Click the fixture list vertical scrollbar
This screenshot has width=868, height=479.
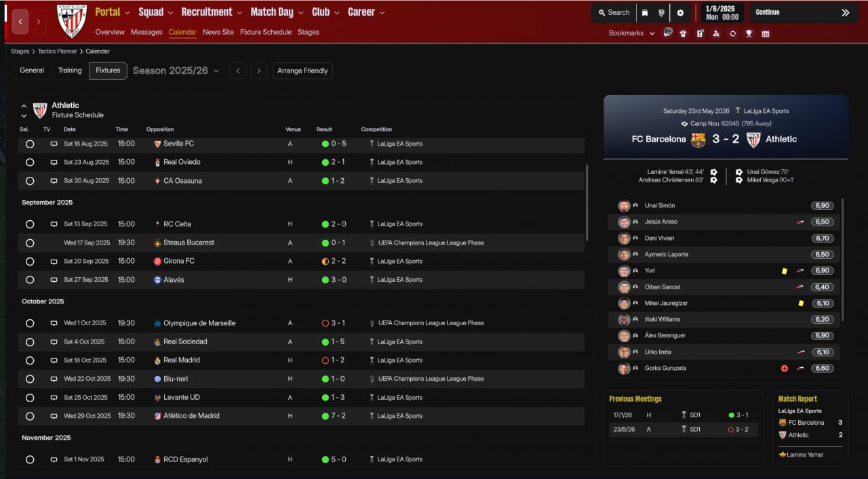pos(587,203)
